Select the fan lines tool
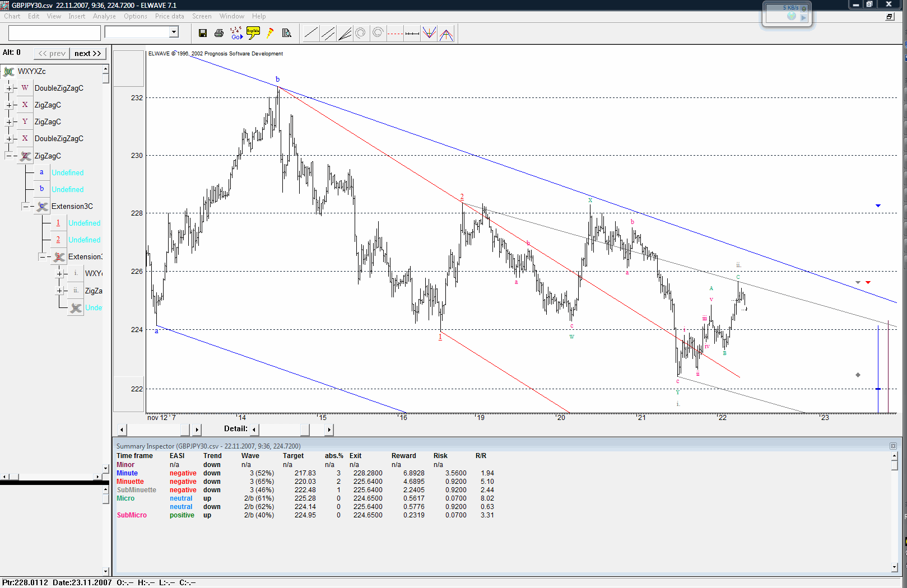The width and height of the screenshot is (907, 588). tap(345, 34)
